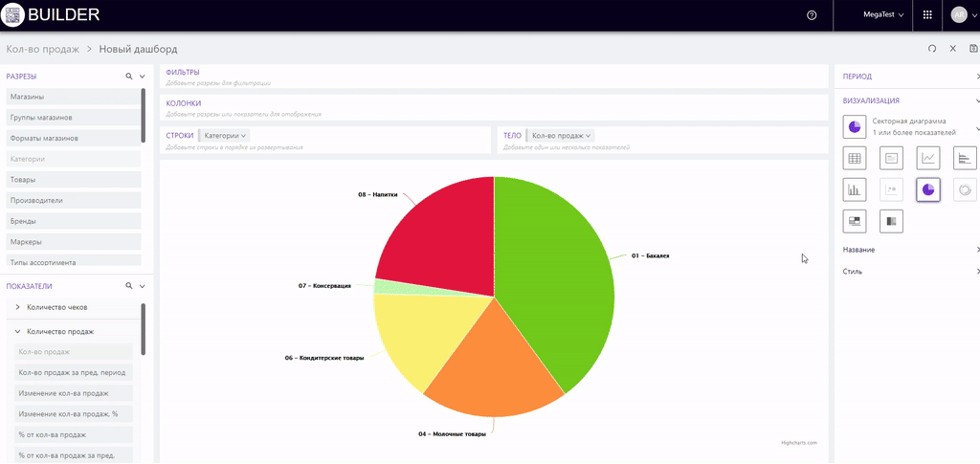Image resolution: width=980 pixels, height=464 pixels.
Task: Click the Разрезы list scrollbar
Action: click(144, 115)
